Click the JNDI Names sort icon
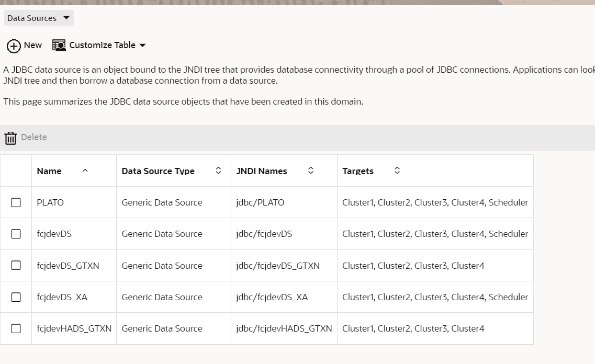Viewport: 595px width, 364px height. point(310,170)
